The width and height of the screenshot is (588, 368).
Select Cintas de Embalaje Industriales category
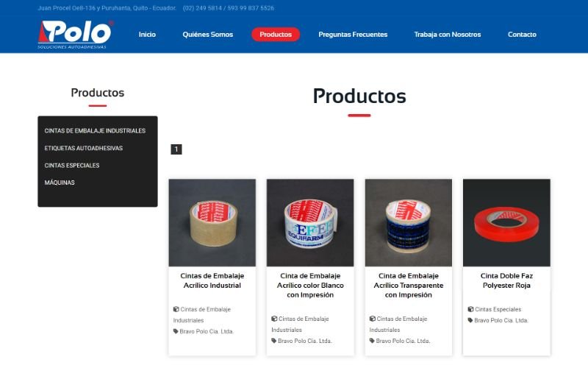[95, 131]
